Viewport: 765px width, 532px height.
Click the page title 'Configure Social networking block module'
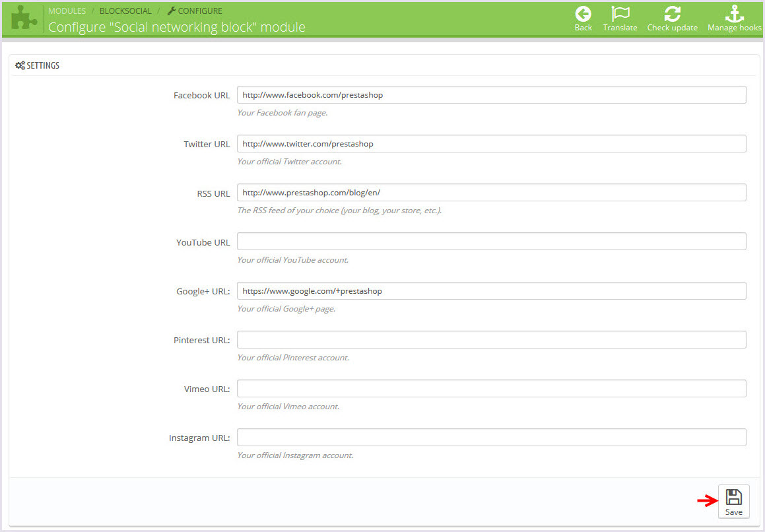177,27
